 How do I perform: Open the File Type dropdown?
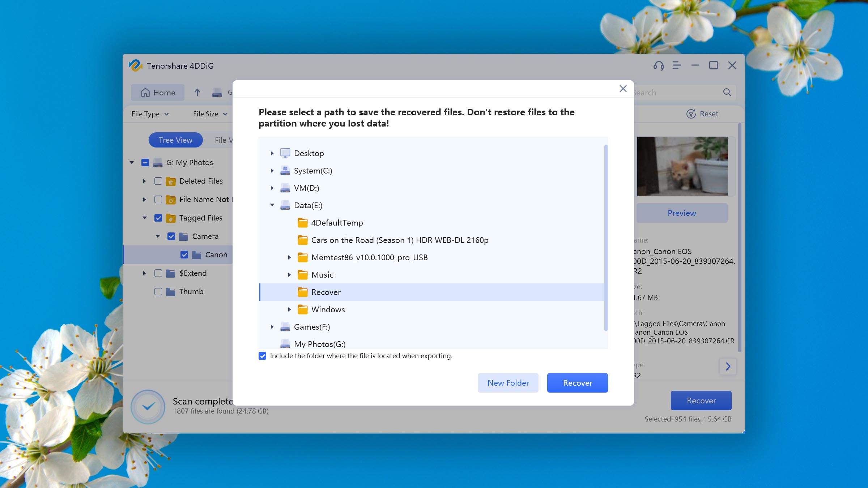click(x=150, y=114)
